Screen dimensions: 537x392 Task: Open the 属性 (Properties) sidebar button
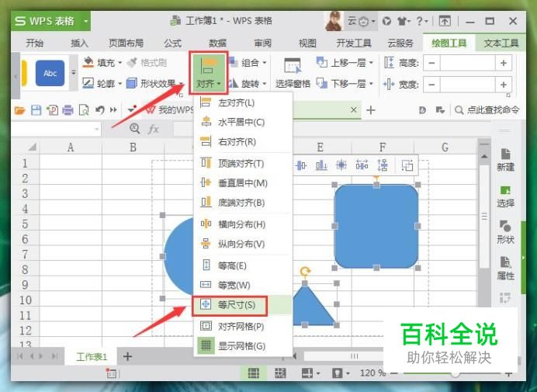coord(505,269)
